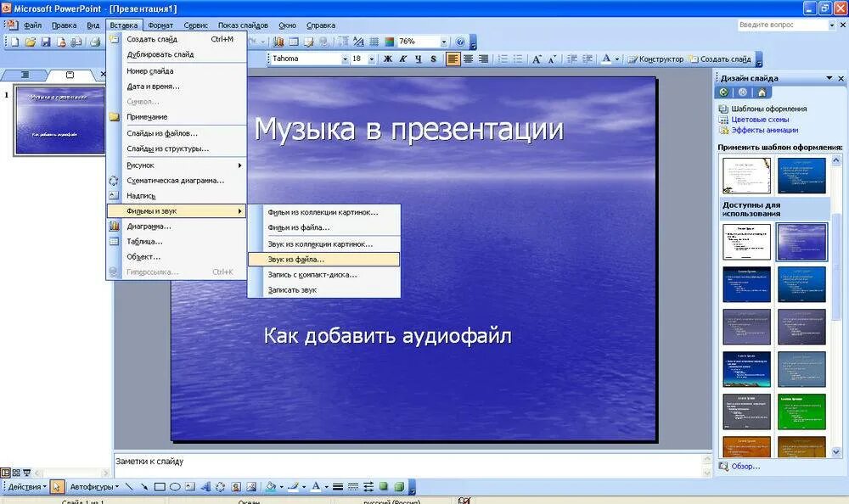
Task: Toggle bold formatting (Ж)
Action: click(x=388, y=59)
